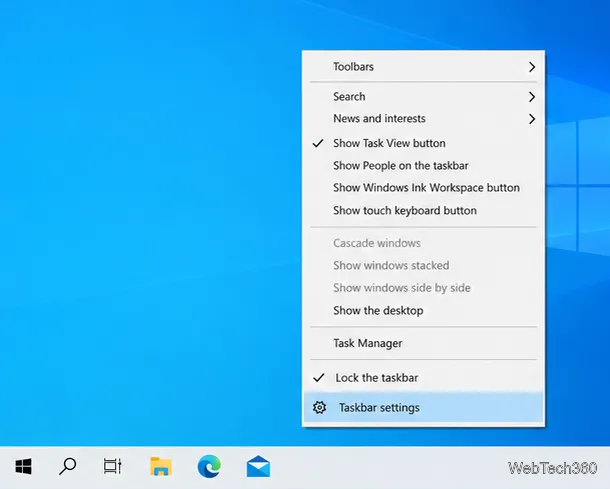Expand the Toolbars submenu arrow
Image resolution: width=610 pixels, height=489 pixels.
pos(532,67)
